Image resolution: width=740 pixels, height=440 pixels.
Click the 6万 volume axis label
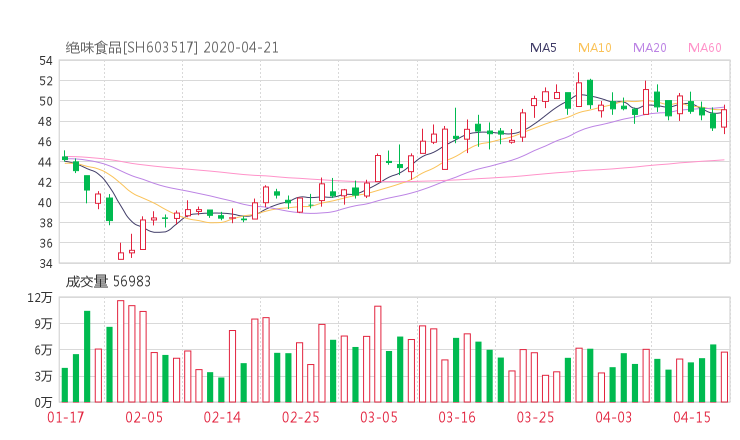coord(43,350)
